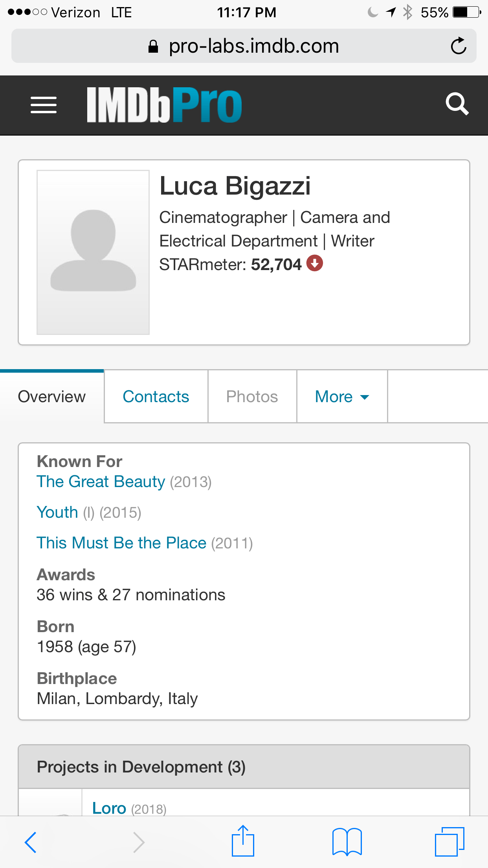Screen dimensions: 488x868
Task: Show open tabs in Safari
Action: click(449, 842)
